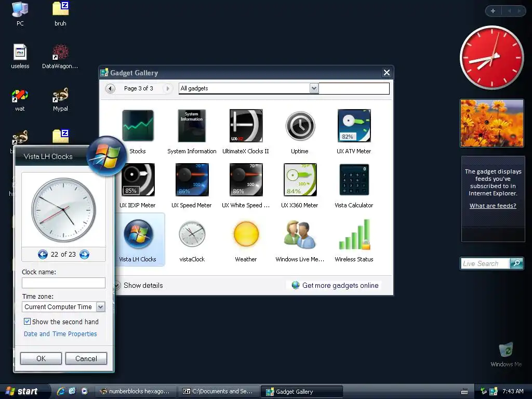Image resolution: width=532 pixels, height=399 pixels.
Task: Click the 7:43 AM system tray clock
Action: 513,391
